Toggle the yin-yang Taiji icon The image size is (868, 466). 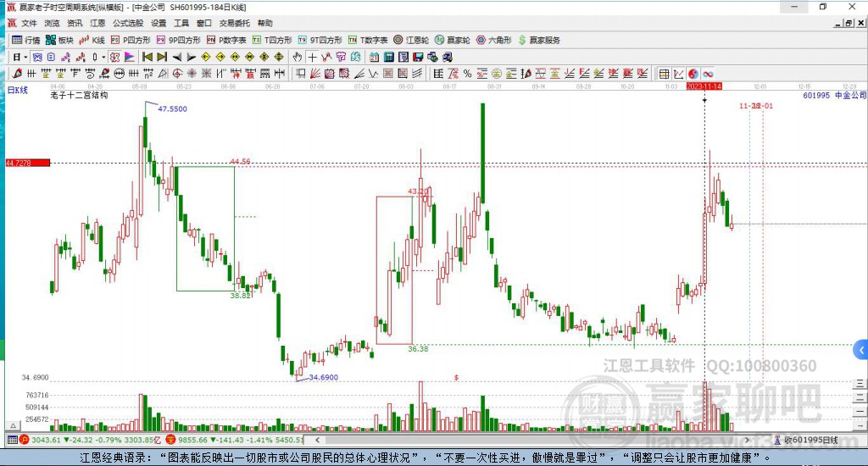[693, 74]
